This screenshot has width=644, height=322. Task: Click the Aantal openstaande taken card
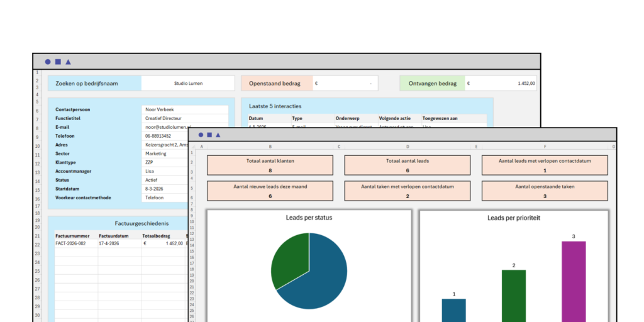[545, 191]
